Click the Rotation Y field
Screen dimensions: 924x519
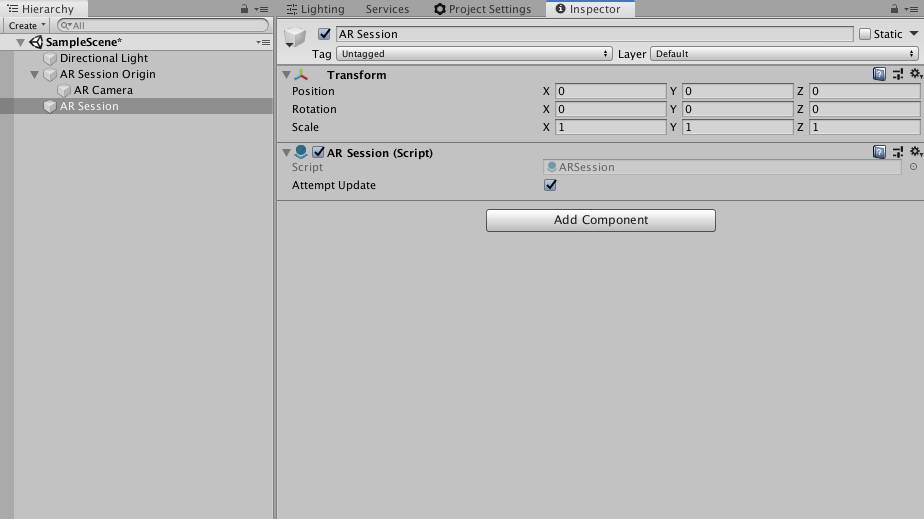click(x=737, y=109)
